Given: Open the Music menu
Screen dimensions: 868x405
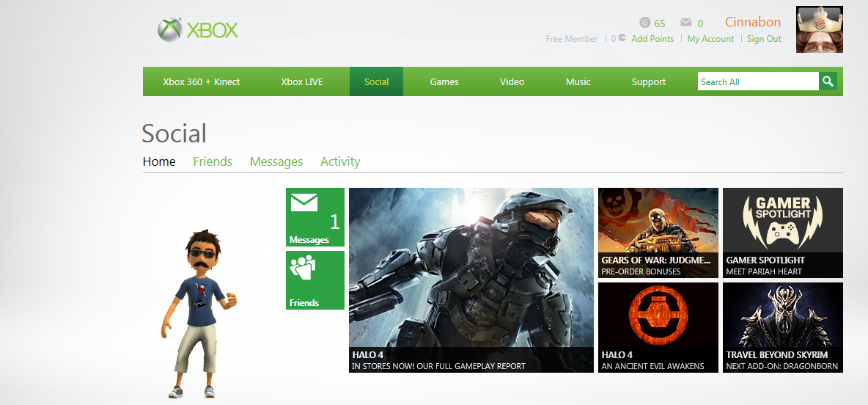Looking at the screenshot, I should coord(578,81).
